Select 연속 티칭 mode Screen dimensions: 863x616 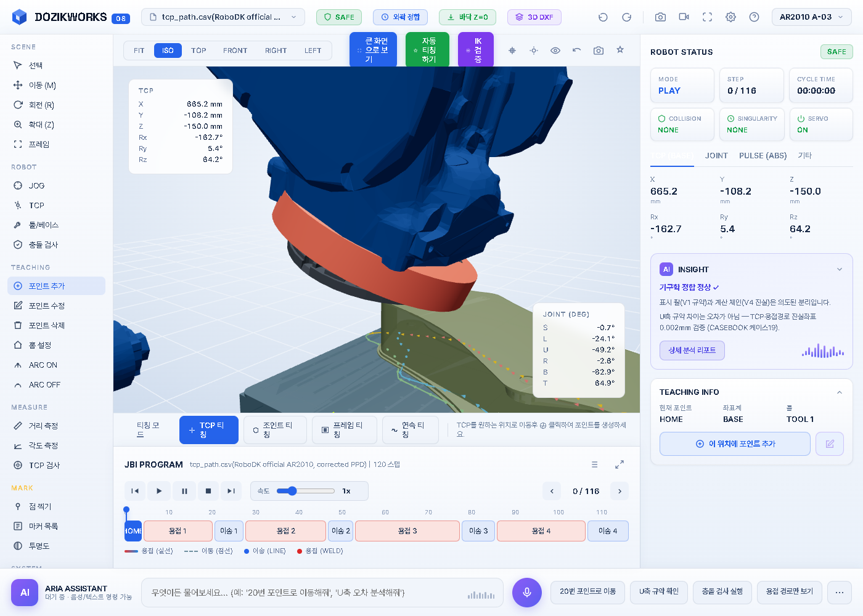tap(411, 430)
